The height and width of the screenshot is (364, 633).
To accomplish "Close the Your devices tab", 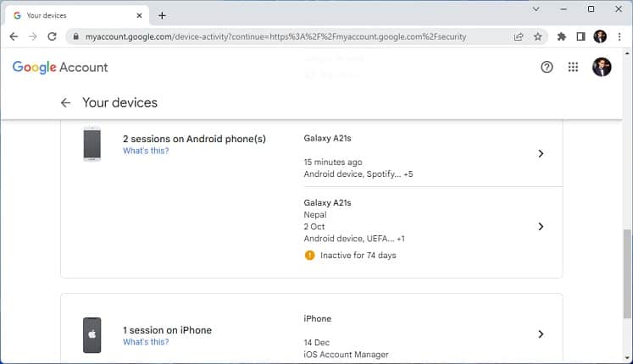I will coord(139,15).
